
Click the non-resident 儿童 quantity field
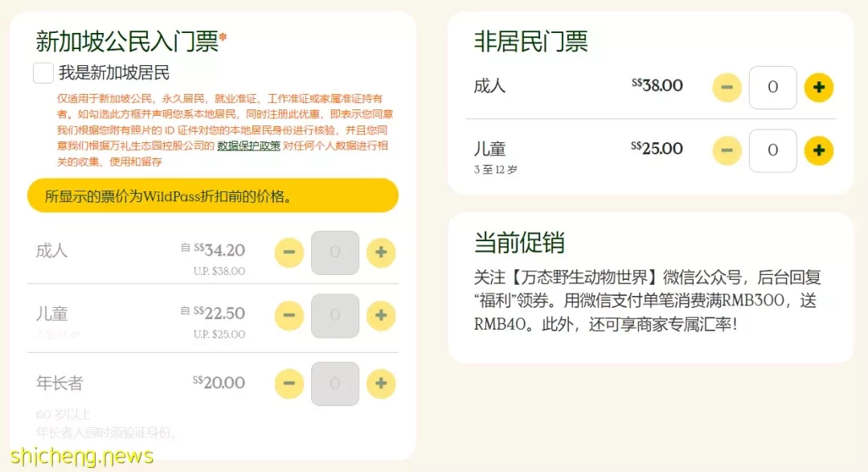773,150
